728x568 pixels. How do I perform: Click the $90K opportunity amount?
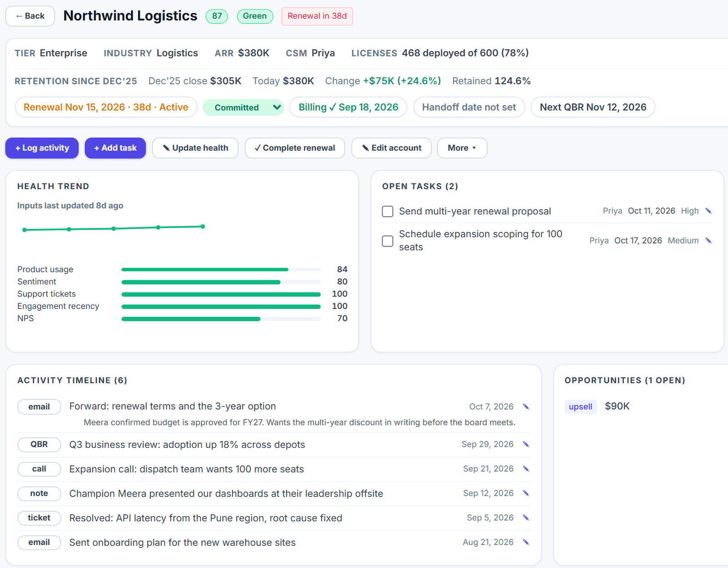point(617,406)
